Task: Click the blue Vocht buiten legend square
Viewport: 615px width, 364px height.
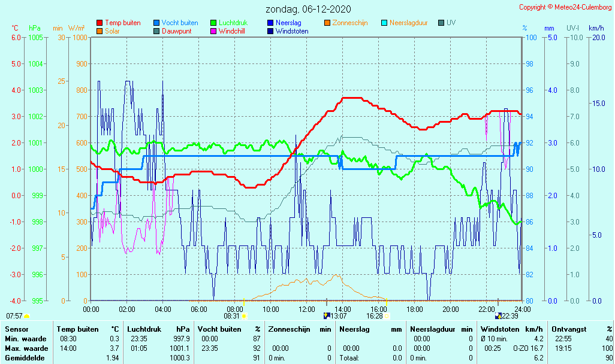Action: (156, 23)
